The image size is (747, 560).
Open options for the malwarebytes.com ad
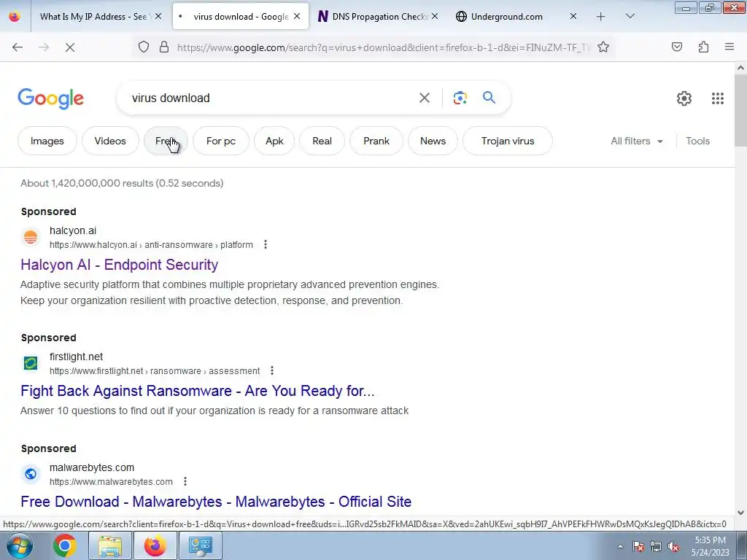(185, 481)
